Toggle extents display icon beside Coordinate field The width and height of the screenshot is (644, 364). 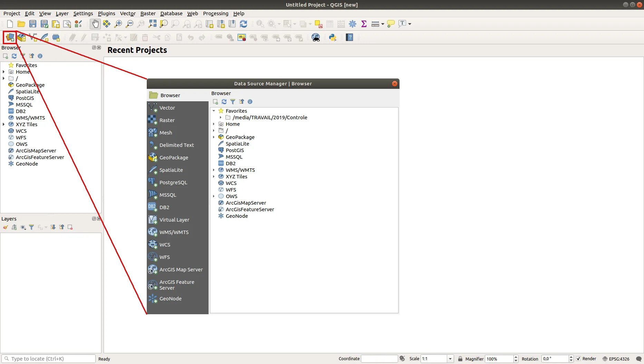pos(402,358)
